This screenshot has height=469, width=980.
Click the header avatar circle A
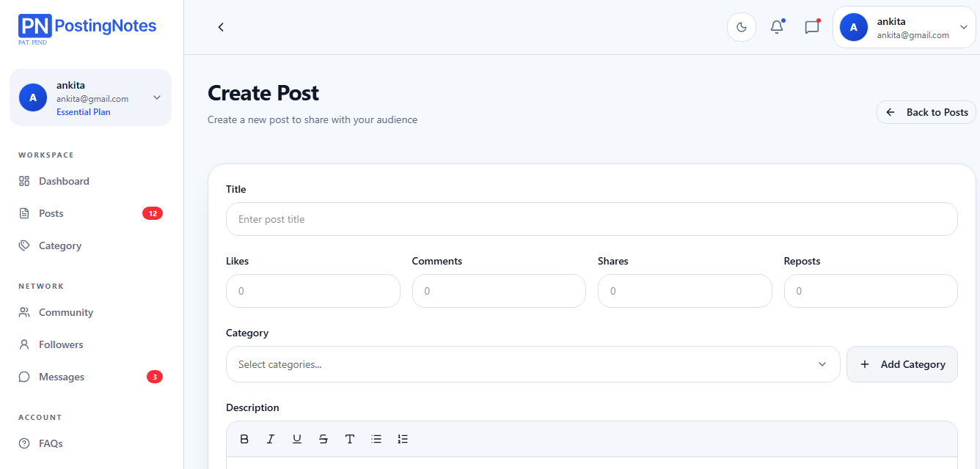[x=854, y=27]
